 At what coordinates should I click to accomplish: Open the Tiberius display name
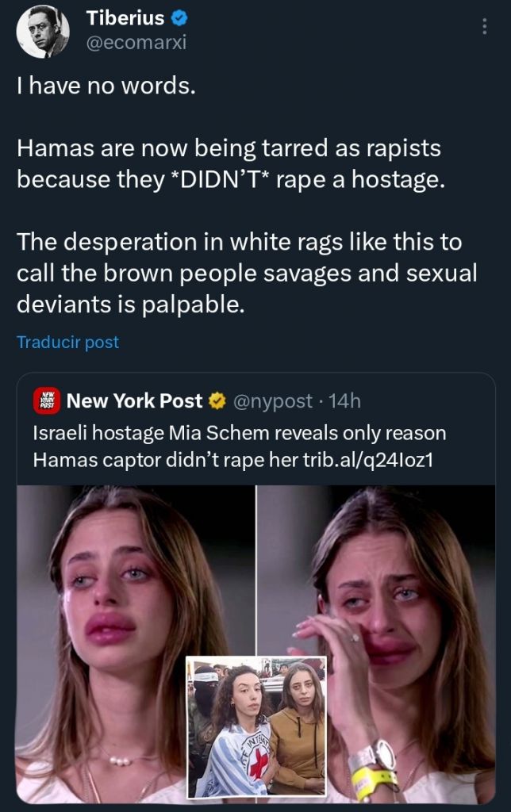pos(125,18)
